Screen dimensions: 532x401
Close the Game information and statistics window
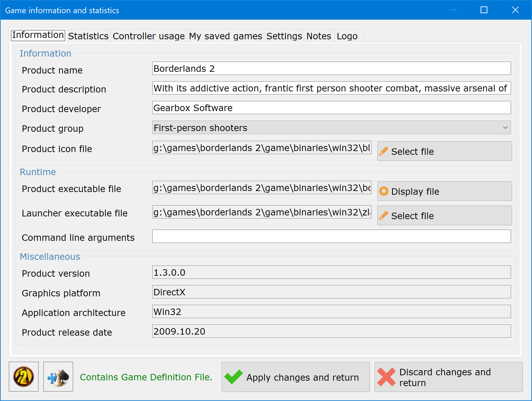pos(515,10)
